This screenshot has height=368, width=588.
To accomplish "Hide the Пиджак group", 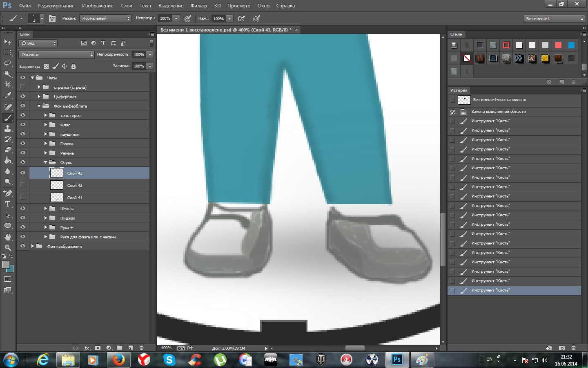I will coord(23,218).
